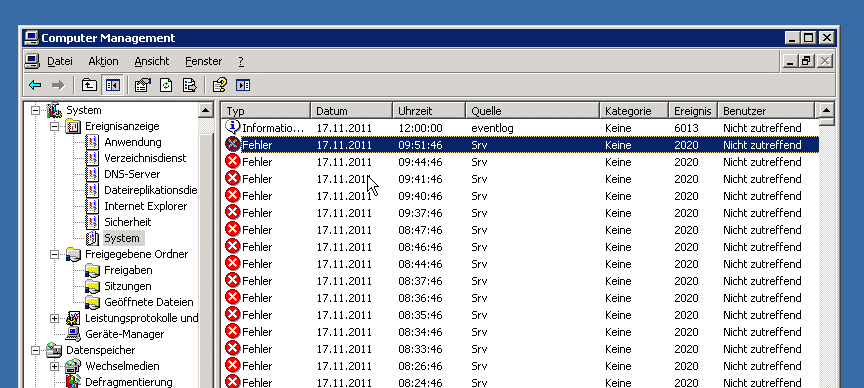Viewport: 864px width, 388px height.
Task: Select the Datenspeicher tree item
Action: pos(100,350)
